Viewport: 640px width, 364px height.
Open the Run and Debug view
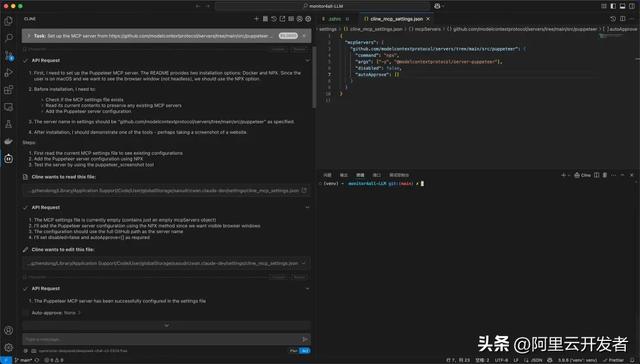click(x=8, y=73)
